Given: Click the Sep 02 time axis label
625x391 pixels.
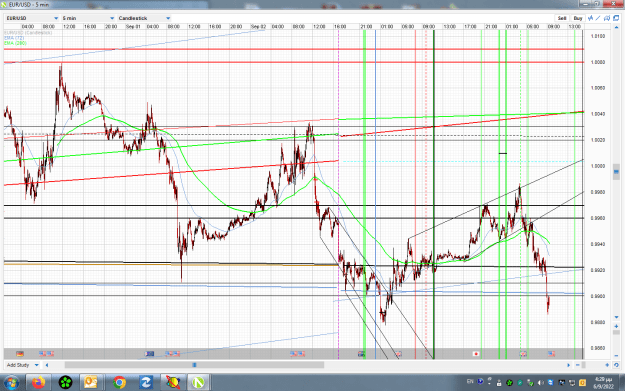Looking at the screenshot, I should (258, 26).
